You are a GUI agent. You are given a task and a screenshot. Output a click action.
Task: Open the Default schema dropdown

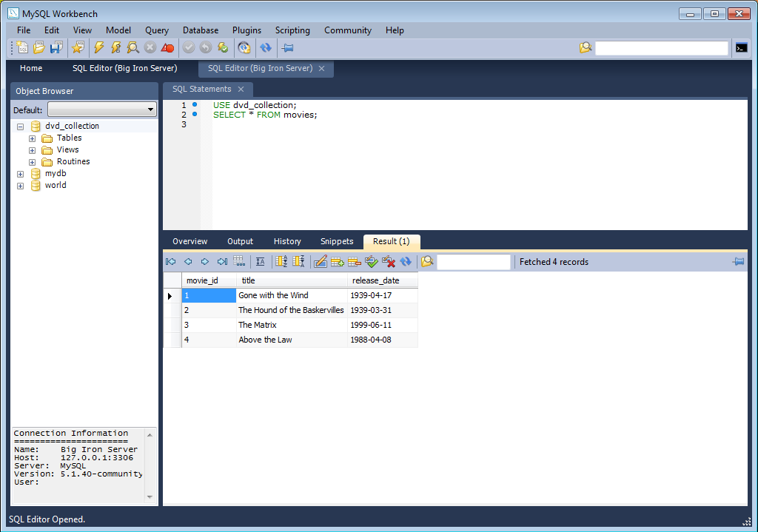[152, 109]
